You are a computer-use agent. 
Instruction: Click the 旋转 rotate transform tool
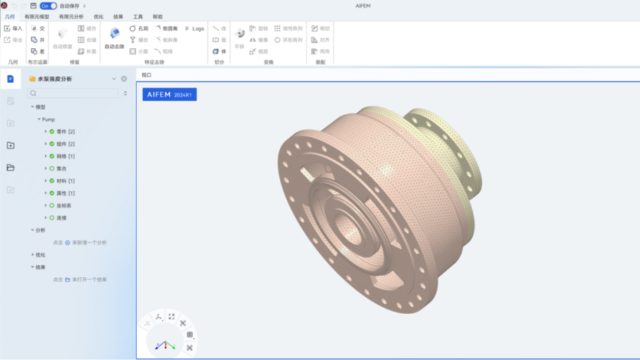point(259,29)
